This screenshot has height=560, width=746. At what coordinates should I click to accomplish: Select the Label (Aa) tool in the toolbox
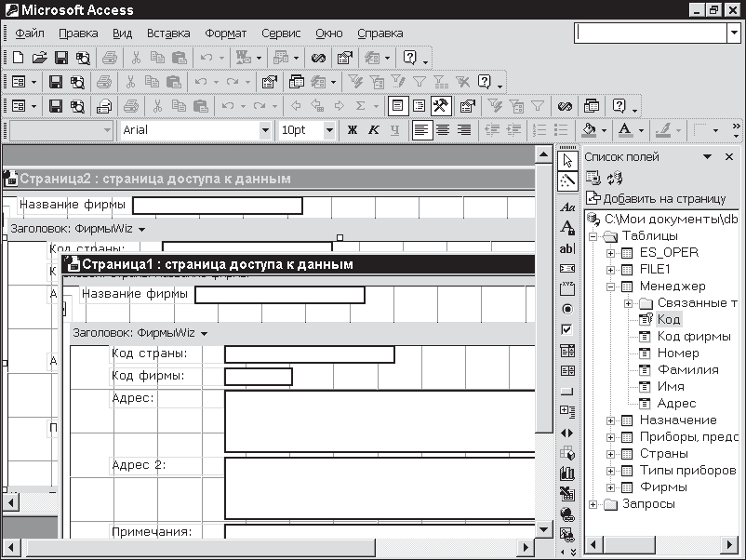566,207
